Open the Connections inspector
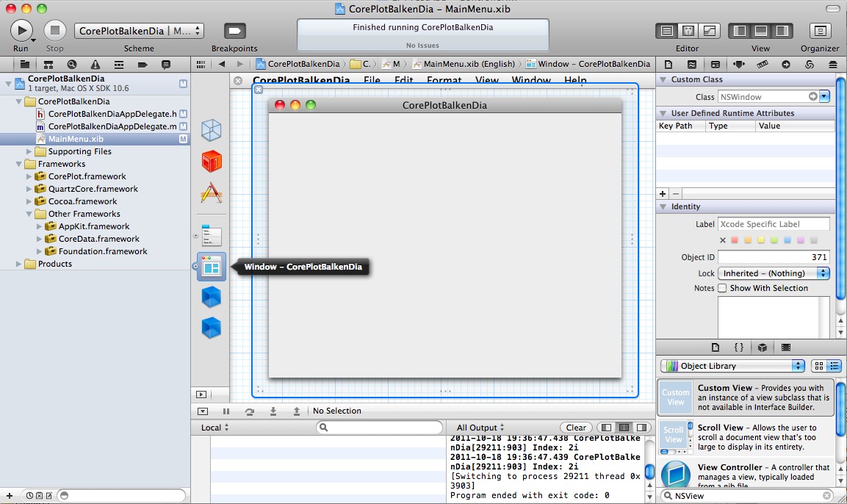Image resolution: width=847 pixels, height=504 pixels. click(785, 65)
